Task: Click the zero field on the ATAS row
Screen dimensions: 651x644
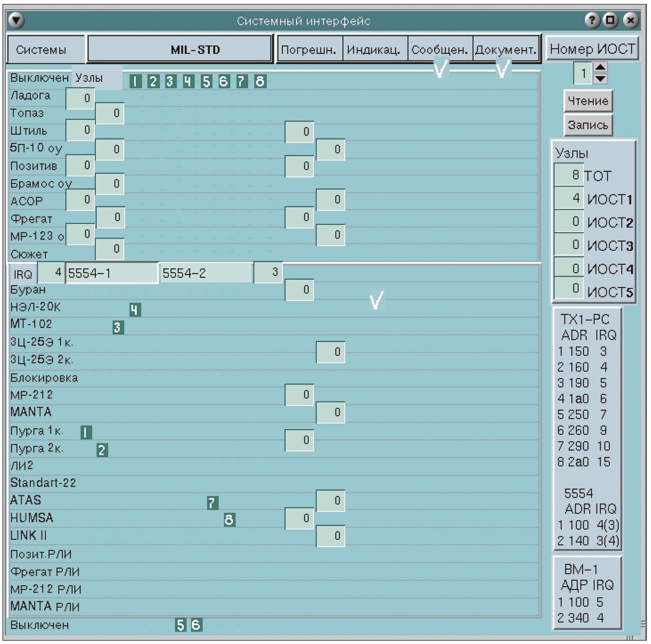Action: 331,501
